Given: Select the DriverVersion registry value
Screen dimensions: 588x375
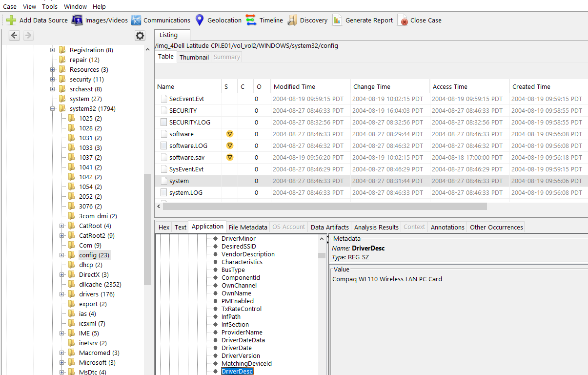Looking at the screenshot, I should pos(241,356).
